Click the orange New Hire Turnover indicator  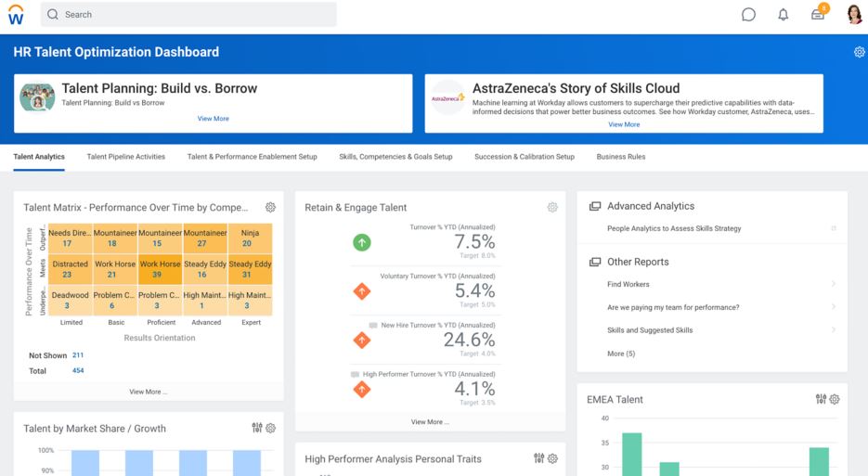pyautogui.click(x=362, y=340)
